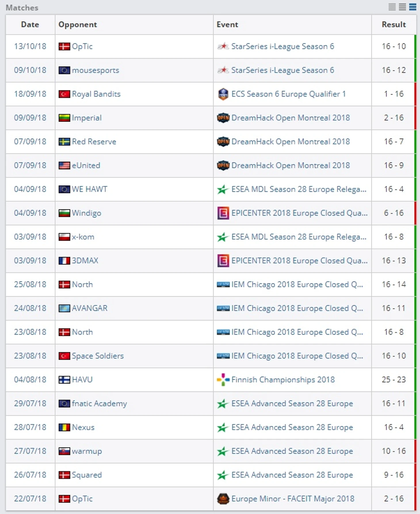Sort by the Result column header
The width and height of the screenshot is (420, 514).
(x=394, y=24)
